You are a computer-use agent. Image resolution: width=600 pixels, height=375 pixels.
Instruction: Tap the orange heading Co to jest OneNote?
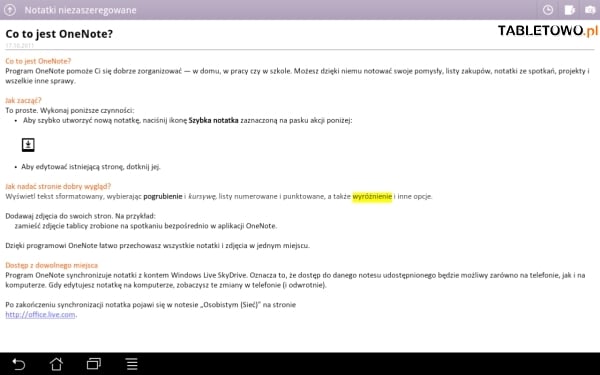38,61
